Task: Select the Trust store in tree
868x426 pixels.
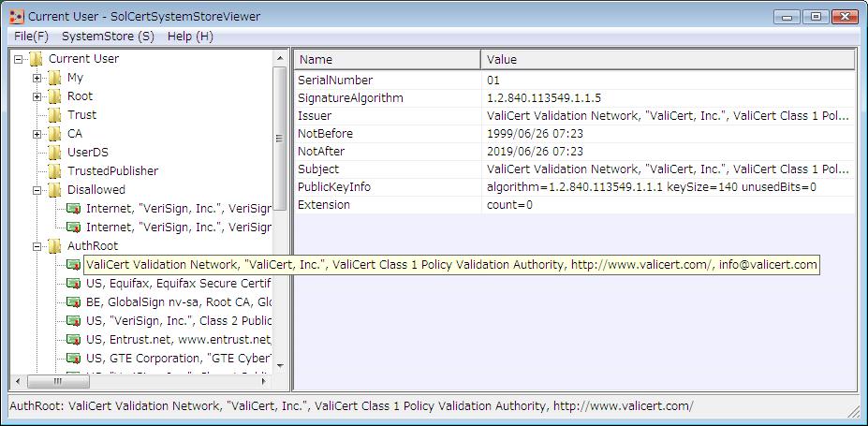Action: click(81, 115)
